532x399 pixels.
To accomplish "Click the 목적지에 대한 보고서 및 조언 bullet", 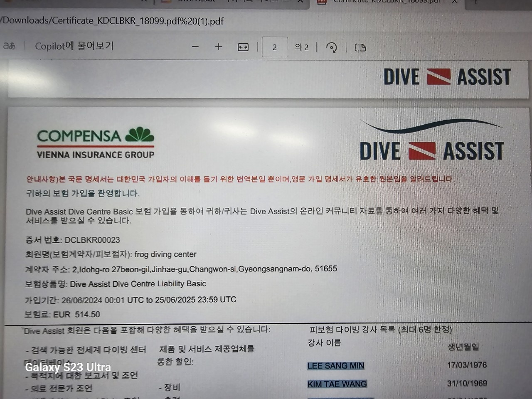I will (x=81, y=375).
